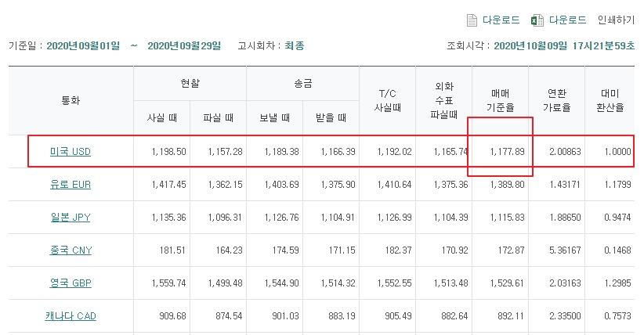The height and width of the screenshot is (335, 644).
Task: Select CNY value 5.36167
Action: tap(565, 250)
